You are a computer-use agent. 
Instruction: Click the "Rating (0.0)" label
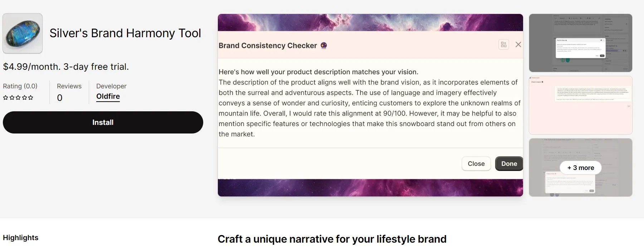(20, 86)
